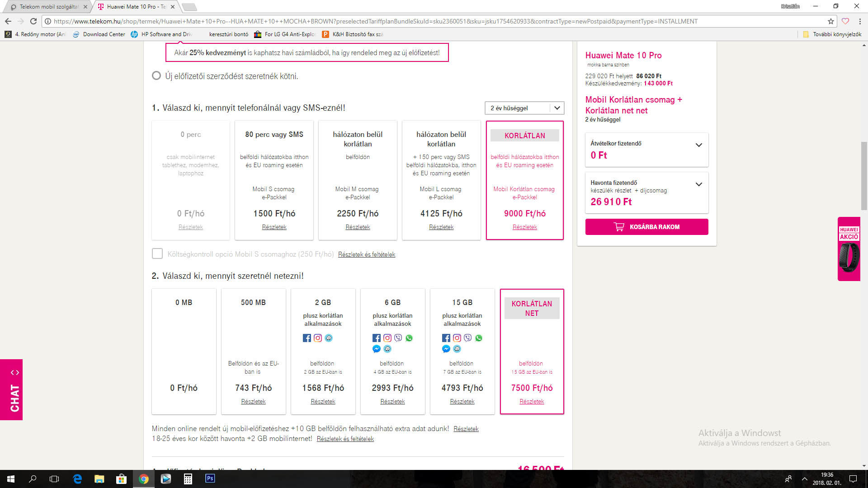Click the Waze icon in the 15 GB card
This screenshot has height=488, width=868.
[x=457, y=349]
